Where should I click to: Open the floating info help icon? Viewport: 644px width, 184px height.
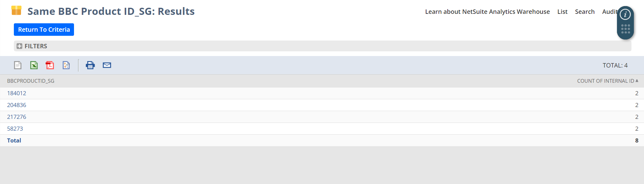click(625, 15)
